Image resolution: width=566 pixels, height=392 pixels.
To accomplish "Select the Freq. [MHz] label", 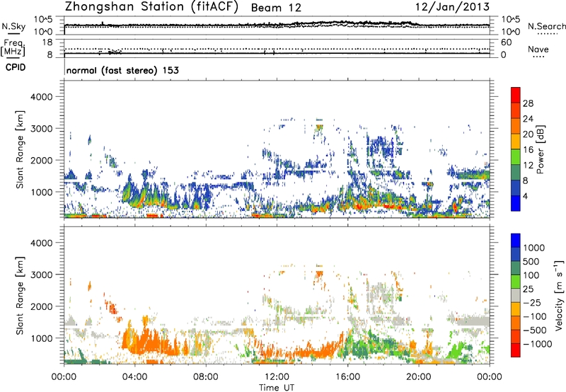I will (13, 47).
